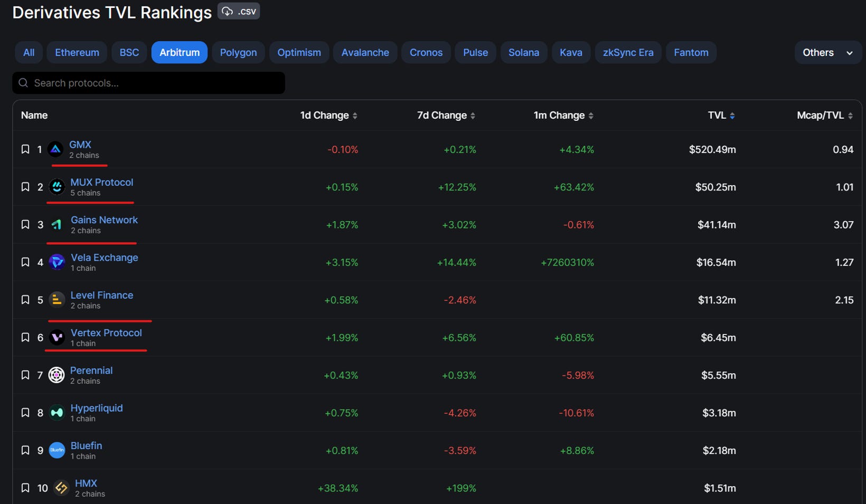Filter by Fantom chain
Viewport: 866px width, 504px height.
point(691,53)
